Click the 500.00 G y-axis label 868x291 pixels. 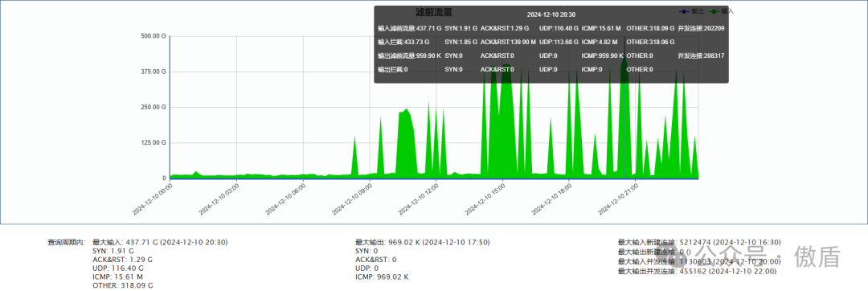click(x=154, y=36)
